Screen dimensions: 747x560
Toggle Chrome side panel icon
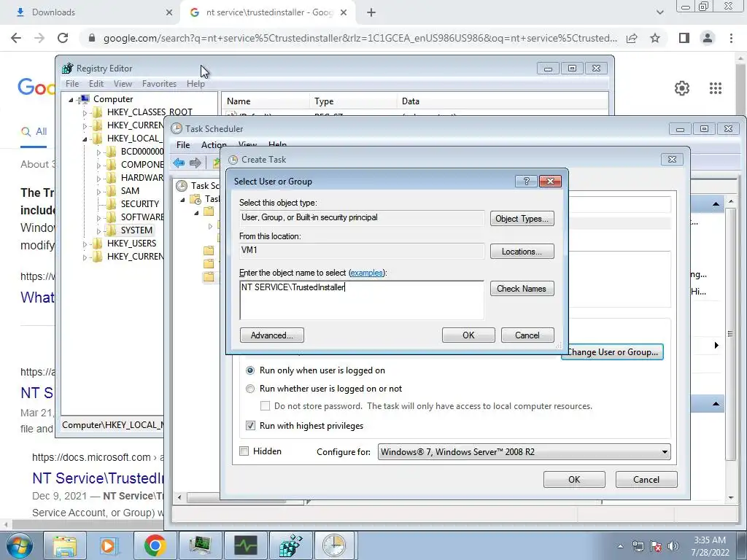point(684,38)
